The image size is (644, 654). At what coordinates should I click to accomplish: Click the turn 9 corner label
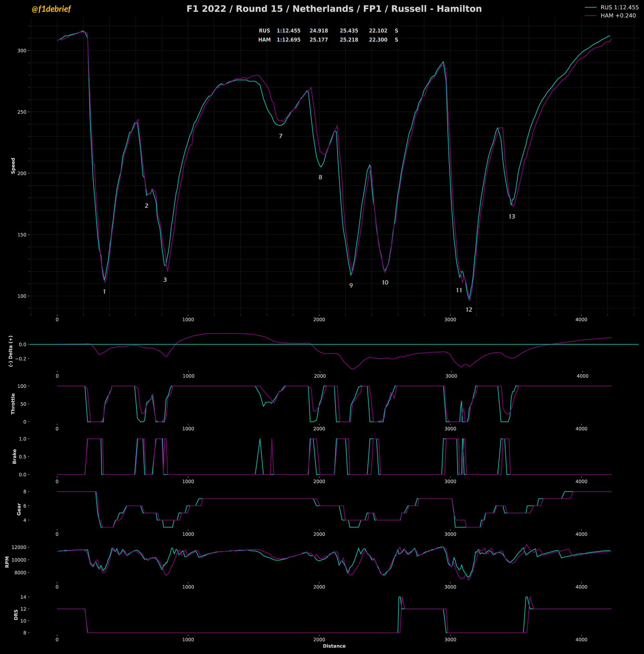(x=351, y=286)
